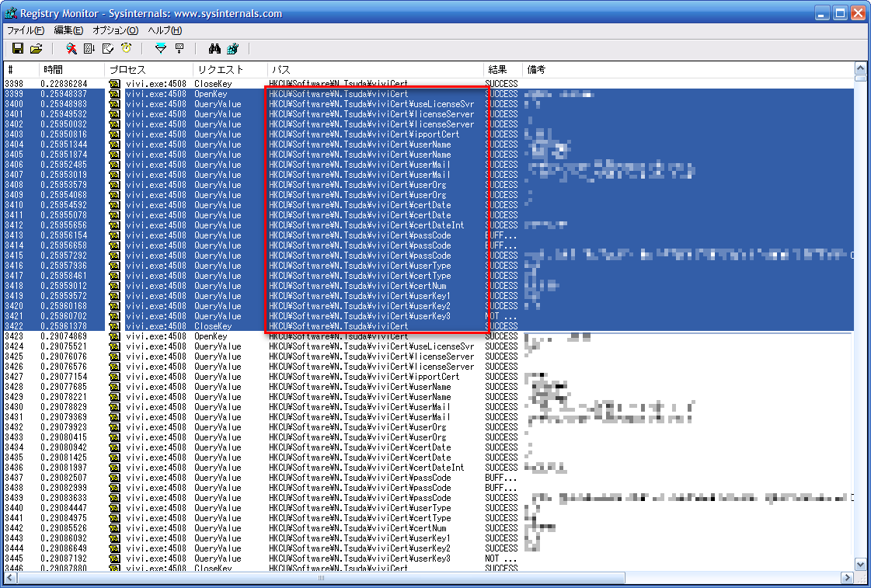The image size is (871, 588).
Task: Open the 編集(E) menu
Action: [x=68, y=30]
